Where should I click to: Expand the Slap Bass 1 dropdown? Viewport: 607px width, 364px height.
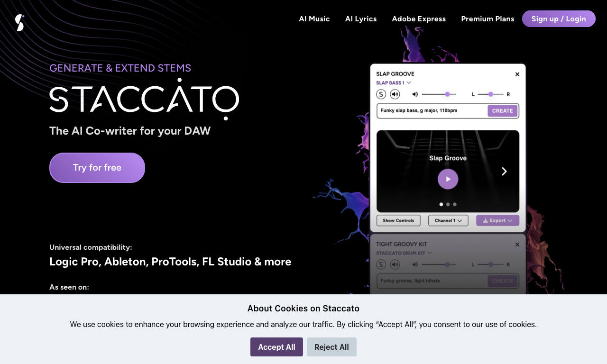click(394, 83)
